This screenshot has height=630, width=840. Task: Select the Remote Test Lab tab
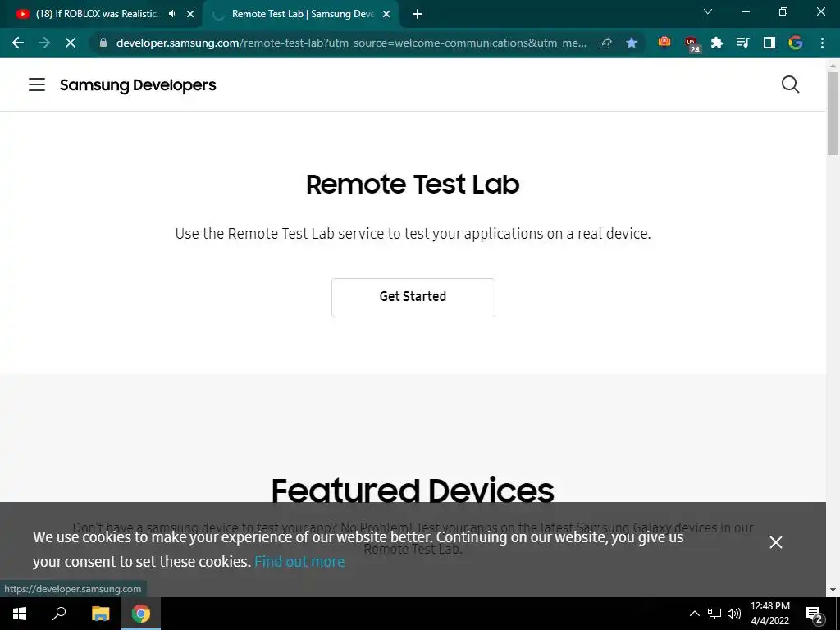(302, 14)
